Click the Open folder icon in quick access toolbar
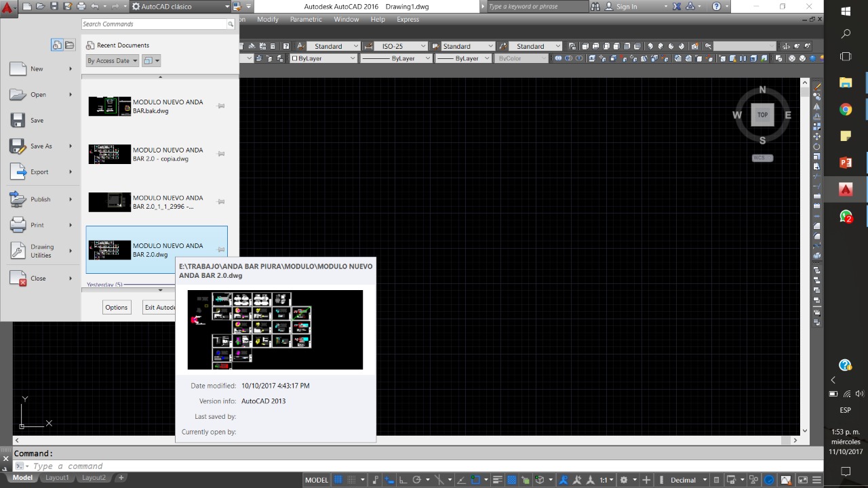The width and height of the screenshot is (868, 488). [x=41, y=6]
